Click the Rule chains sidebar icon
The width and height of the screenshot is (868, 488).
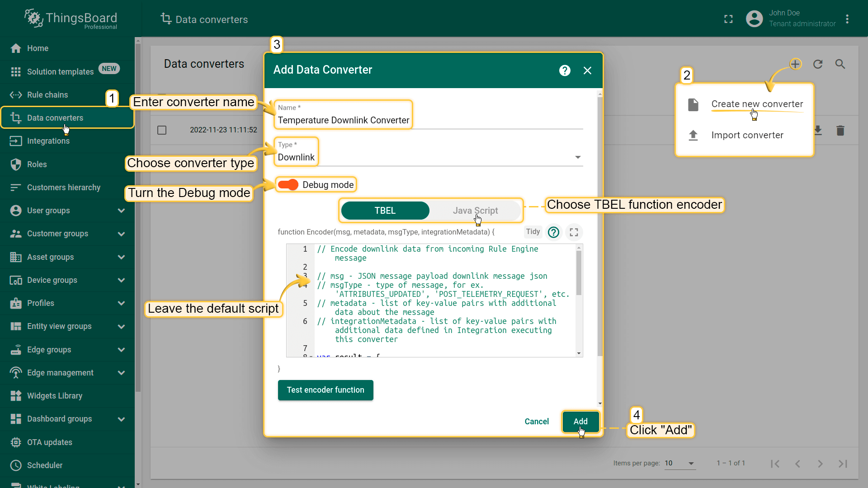pyautogui.click(x=16, y=94)
